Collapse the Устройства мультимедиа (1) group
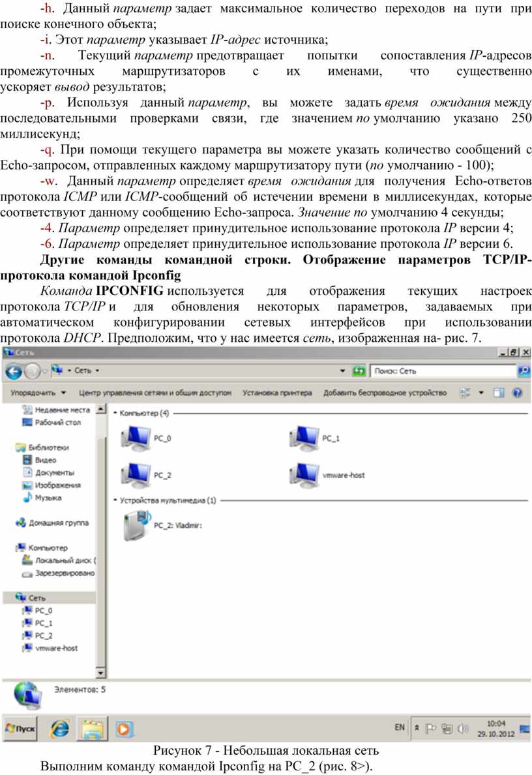This screenshot has height=775, width=532. coord(115,501)
